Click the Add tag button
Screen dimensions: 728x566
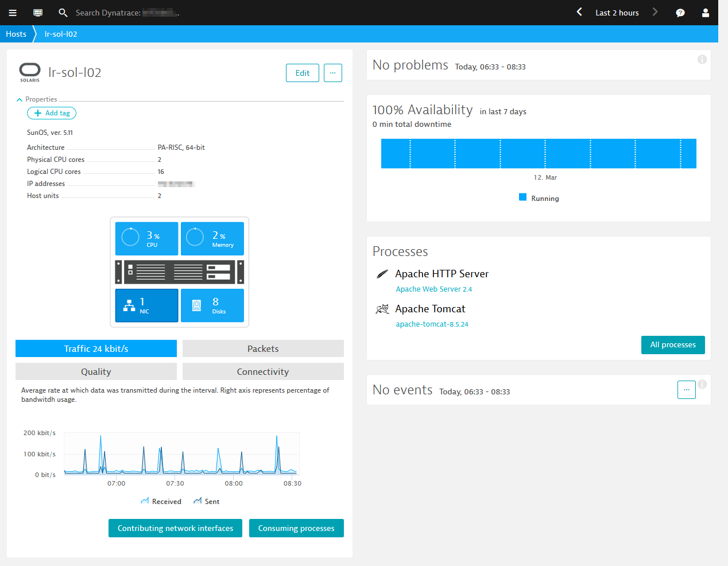[52, 113]
